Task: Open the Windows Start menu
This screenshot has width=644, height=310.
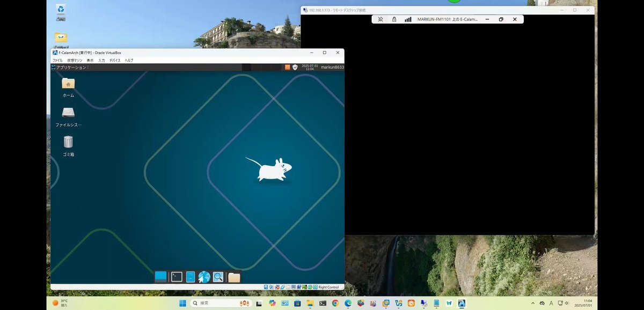Action: tap(182, 303)
